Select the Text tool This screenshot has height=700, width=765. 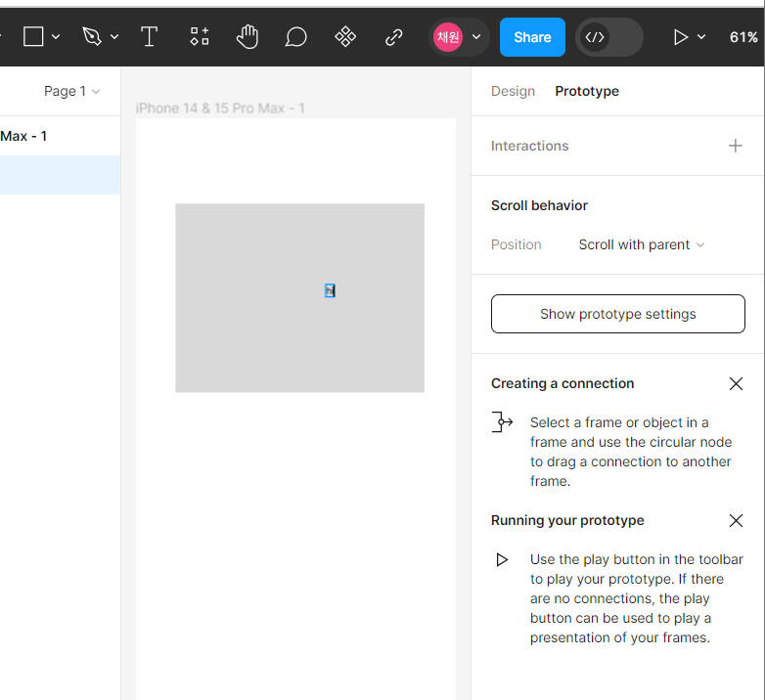pos(150,36)
